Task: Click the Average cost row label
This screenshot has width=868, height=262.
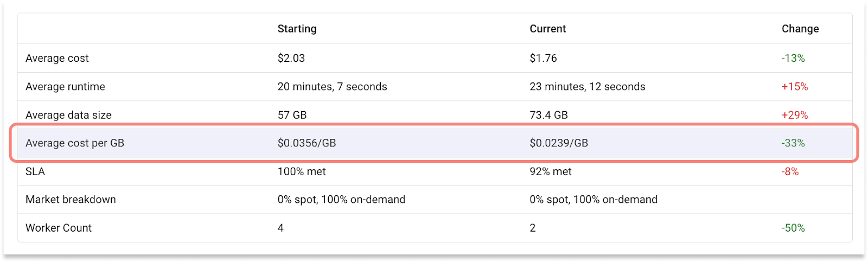Action: pyautogui.click(x=57, y=58)
